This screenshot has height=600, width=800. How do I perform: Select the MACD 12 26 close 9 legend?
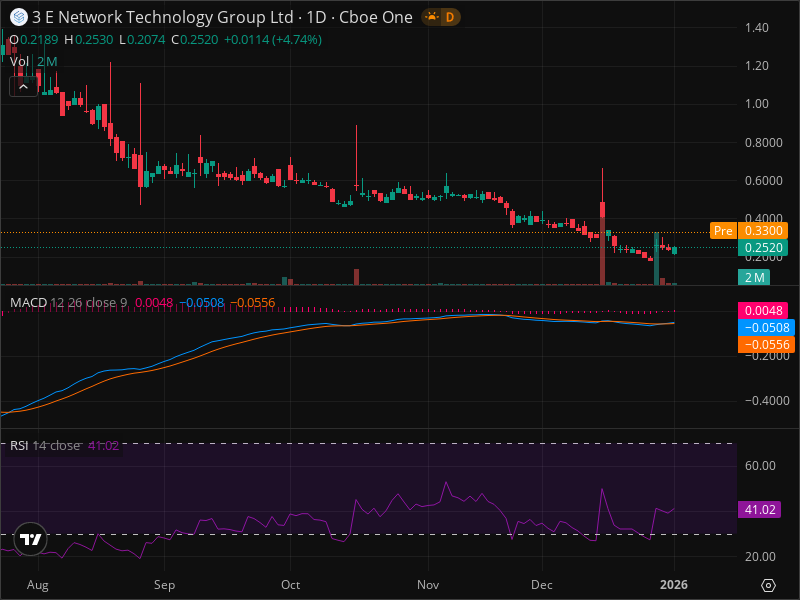point(68,303)
